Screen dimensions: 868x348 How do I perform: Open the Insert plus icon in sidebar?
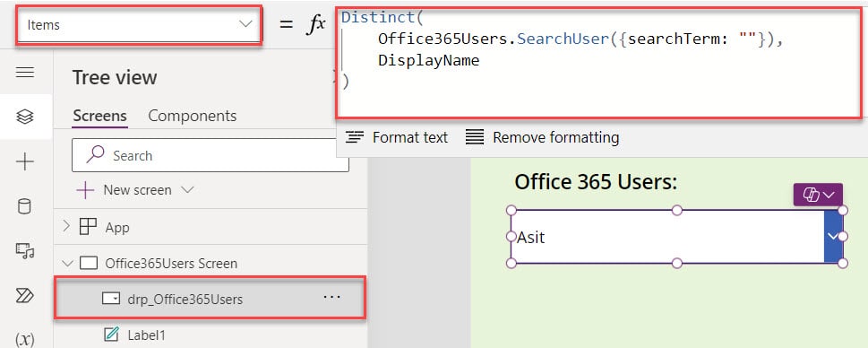(25, 161)
